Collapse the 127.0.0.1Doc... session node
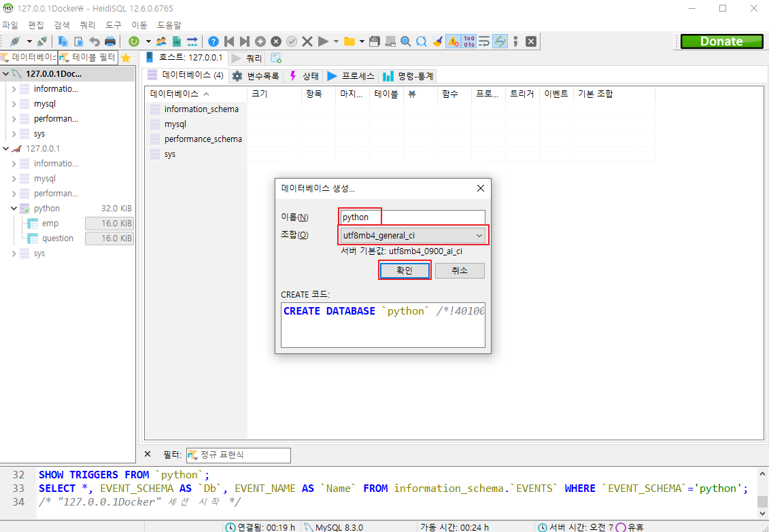 (5, 74)
